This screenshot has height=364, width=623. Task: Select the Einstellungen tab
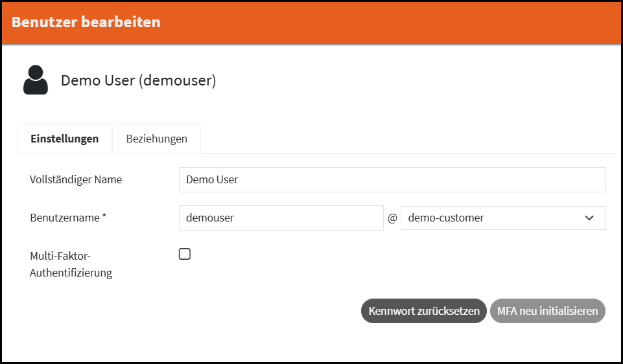(65, 139)
